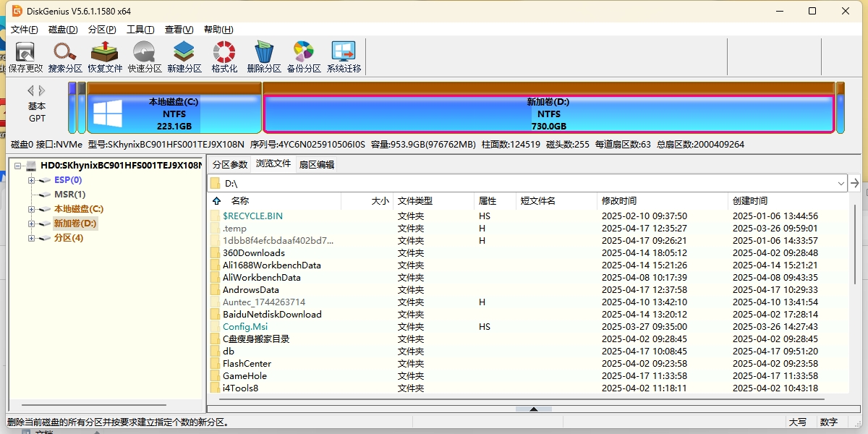Click the next disk arrow beside 基本 GPT
The width and height of the screenshot is (868, 434).
(42, 91)
